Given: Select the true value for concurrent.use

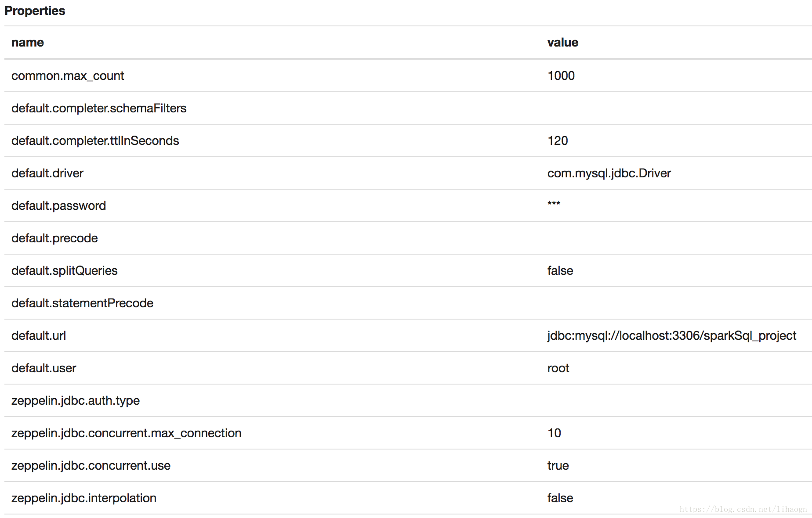Looking at the screenshot, I should [558, 466].
